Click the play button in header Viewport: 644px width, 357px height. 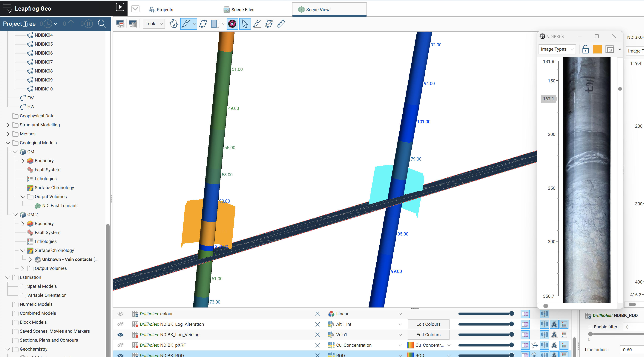click(x=120, y=7)
